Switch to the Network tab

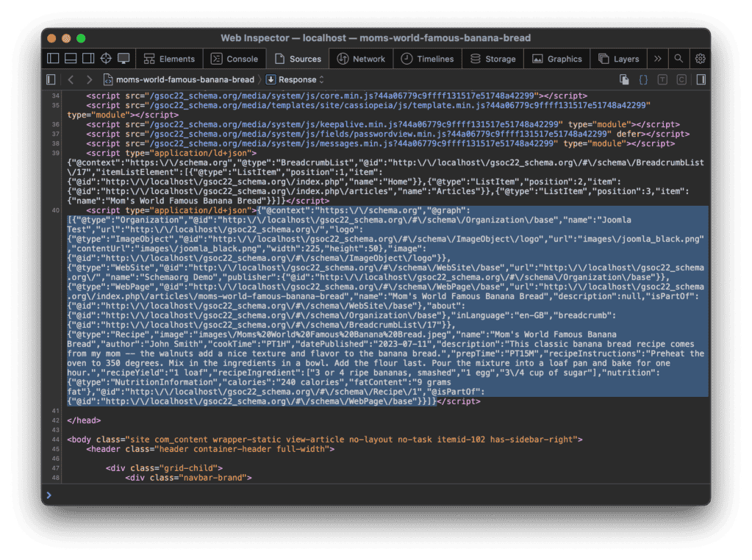tap(361, 59)
